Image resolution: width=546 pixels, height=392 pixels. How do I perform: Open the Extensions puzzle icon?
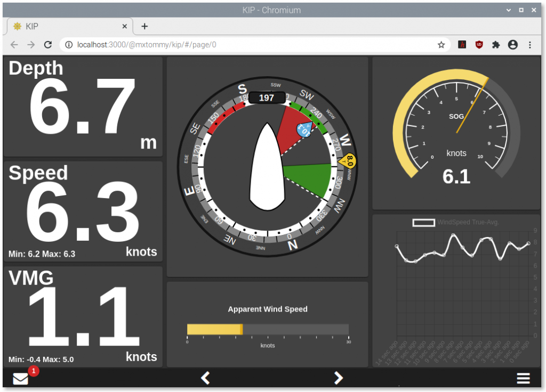pyautogui.click(x=496, y=45)
